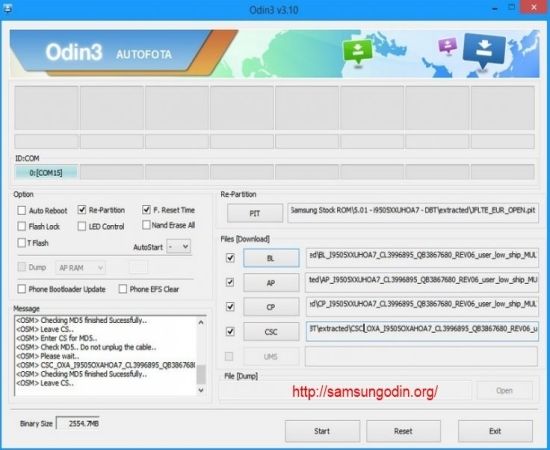Screen dimensions: 550x450
Task: Click 'Check MD5.. Do not unplug the cable..' line
Action: click(x=86, y=347)
